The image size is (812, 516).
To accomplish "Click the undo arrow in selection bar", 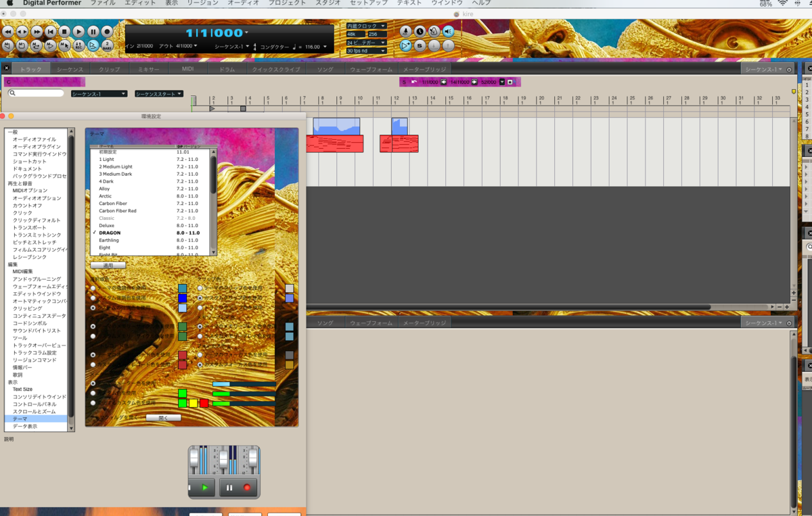I will pos(413,82).
